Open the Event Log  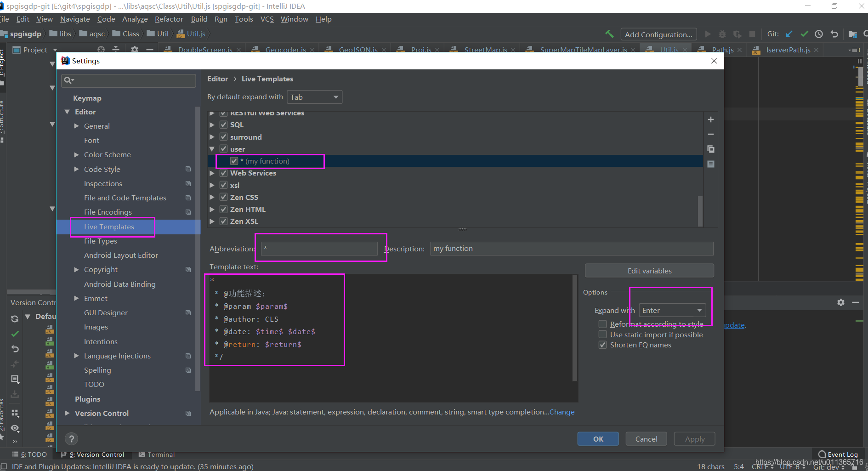pos(838,454)
